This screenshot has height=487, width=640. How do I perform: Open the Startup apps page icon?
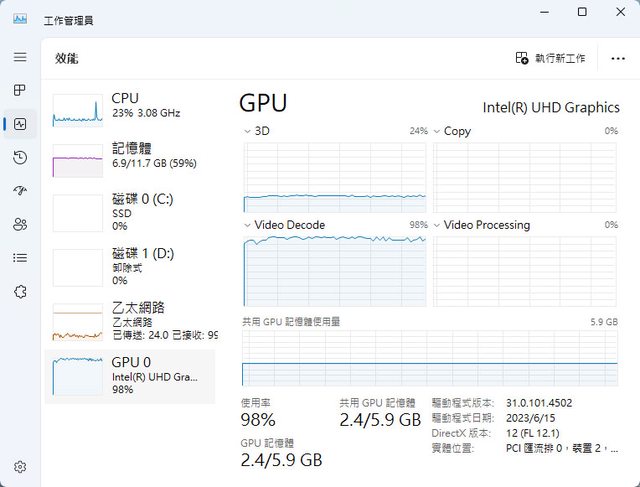click(20, 191)
